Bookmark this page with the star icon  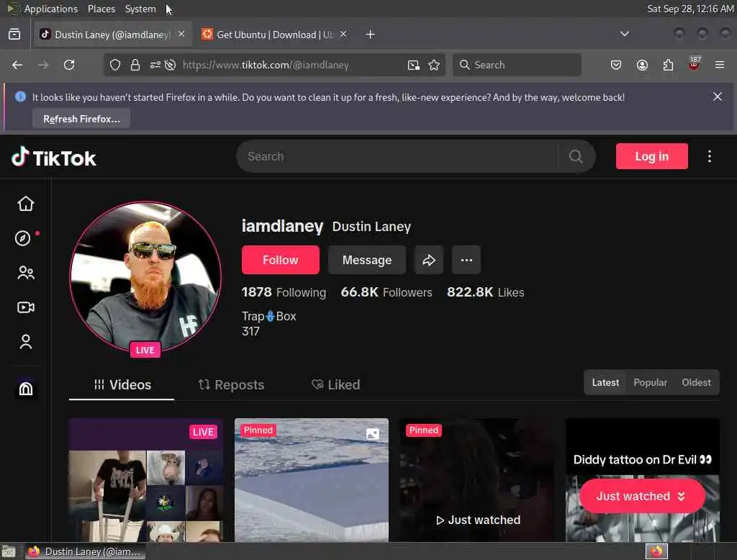pos(434,65)
